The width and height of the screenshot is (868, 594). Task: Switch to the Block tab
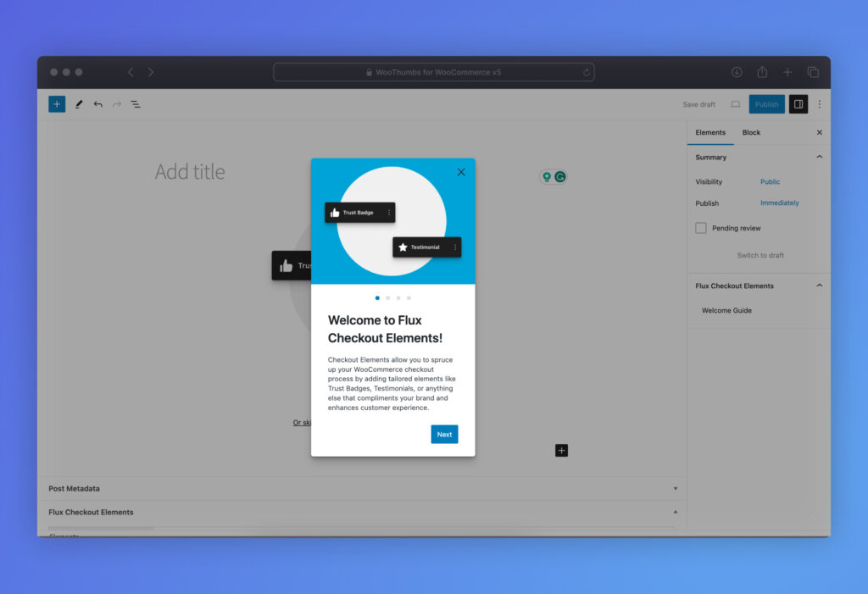(751, 132)
